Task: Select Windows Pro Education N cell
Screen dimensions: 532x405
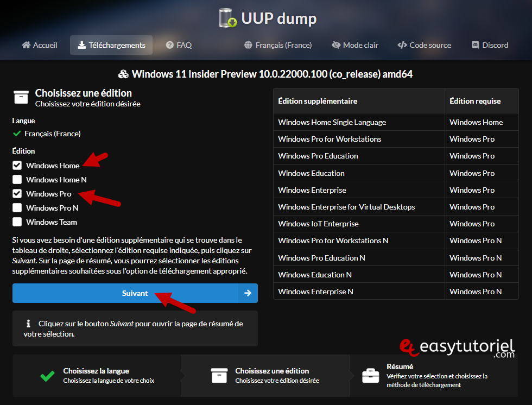Action: (x=359, y=258)
